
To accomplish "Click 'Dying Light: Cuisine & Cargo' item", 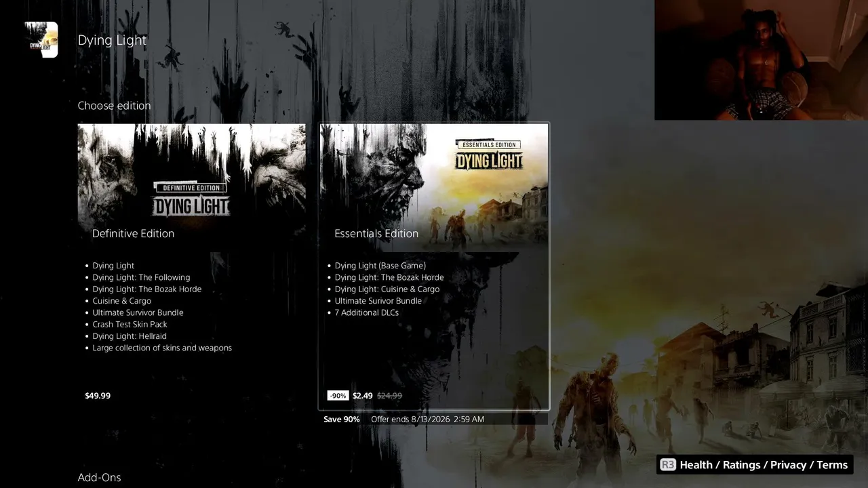I will tap(387, 289).
